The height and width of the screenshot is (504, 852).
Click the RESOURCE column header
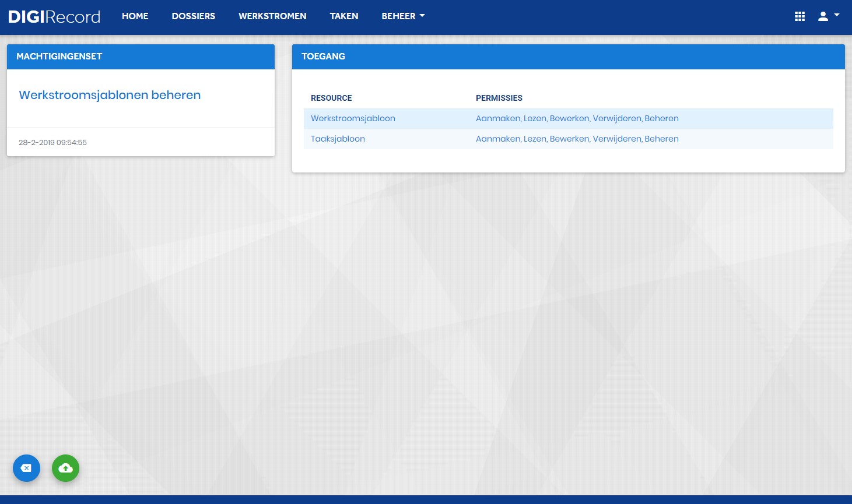331,98
